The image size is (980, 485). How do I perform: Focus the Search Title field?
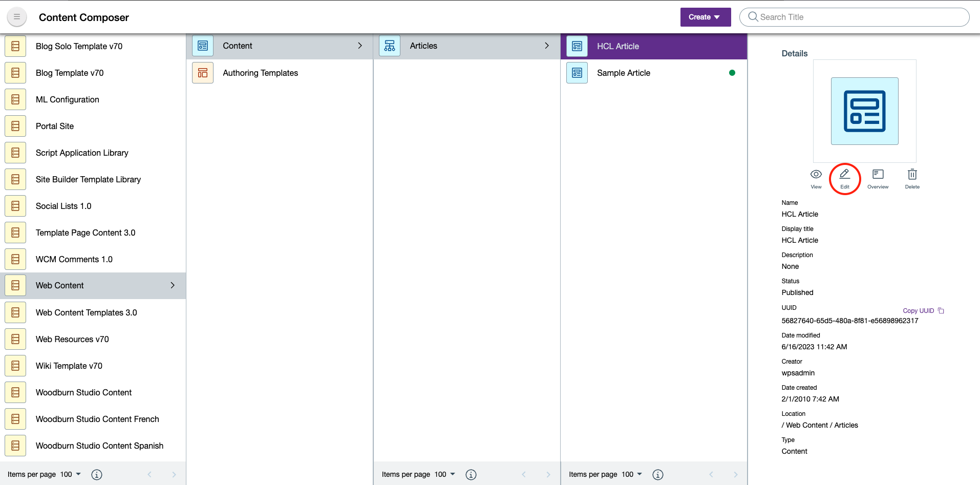pyautogui.click(x=854, y=17)
